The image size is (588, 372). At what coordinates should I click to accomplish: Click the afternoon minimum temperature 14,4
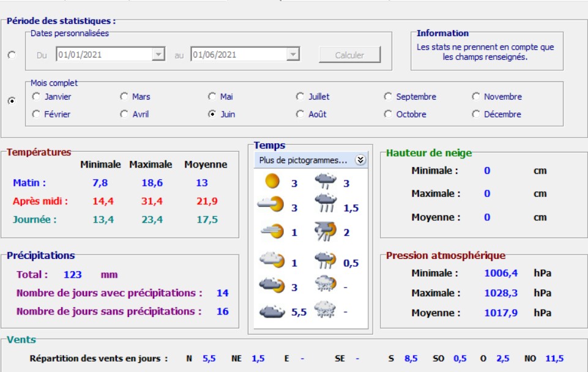(103, 201)
